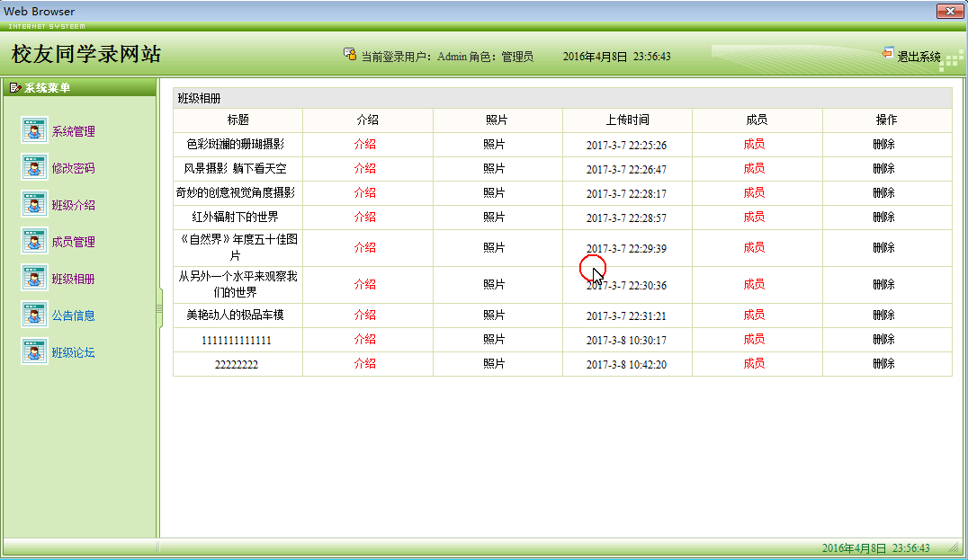Screen dimensions: 968x560
Task: Open 照片 for album 1111111111111
Action: pos(494,339)
